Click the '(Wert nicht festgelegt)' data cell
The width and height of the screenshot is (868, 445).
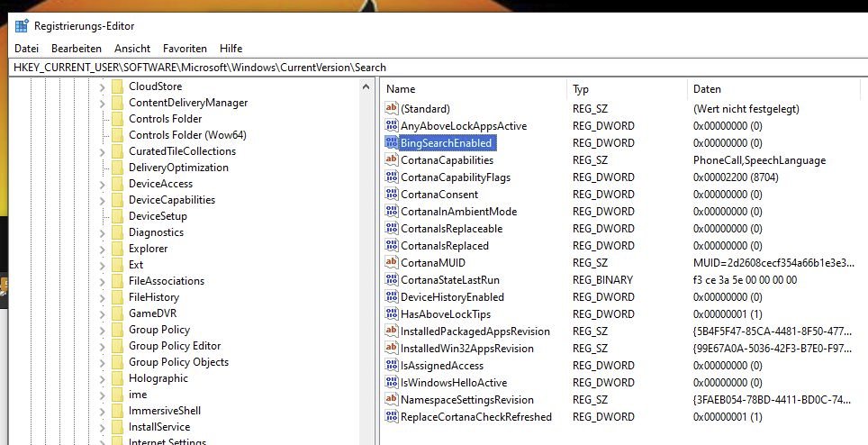(746, 109)
